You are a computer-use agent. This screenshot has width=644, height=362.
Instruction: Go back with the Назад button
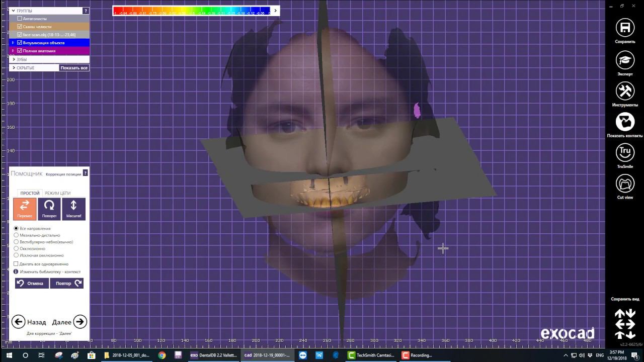[29, 322]
